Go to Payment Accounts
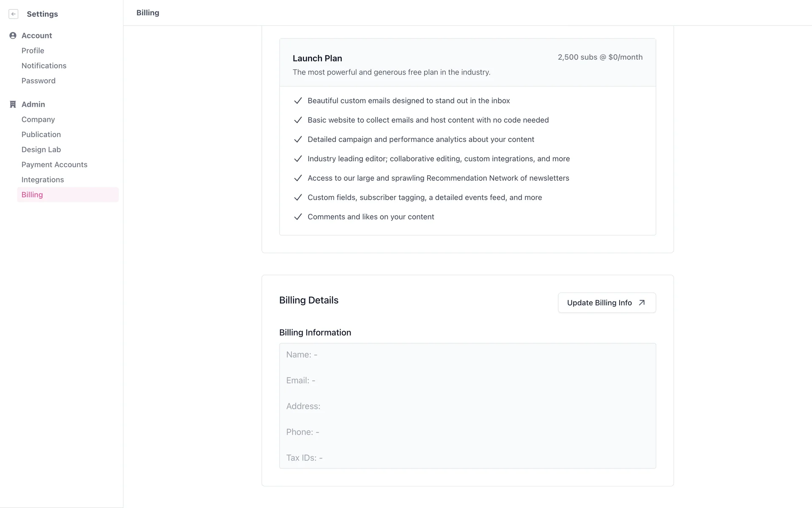The height and width of the screenshot is (508, 812). 55,165
